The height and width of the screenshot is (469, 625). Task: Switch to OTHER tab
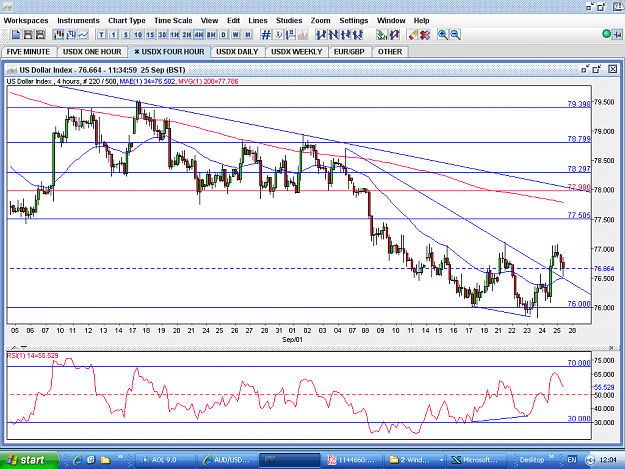point(390,52)
